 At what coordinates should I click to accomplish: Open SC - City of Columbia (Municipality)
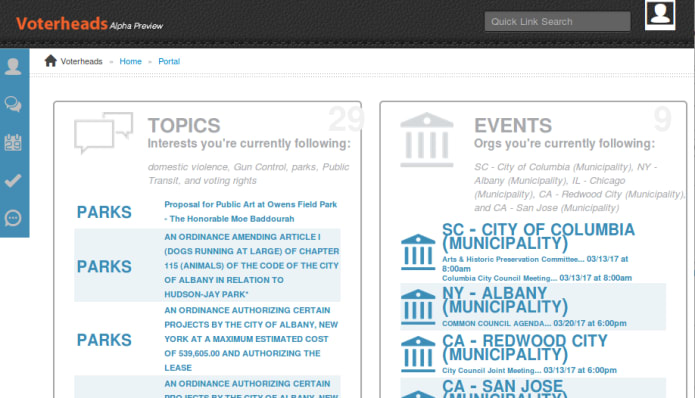point(538,236)
